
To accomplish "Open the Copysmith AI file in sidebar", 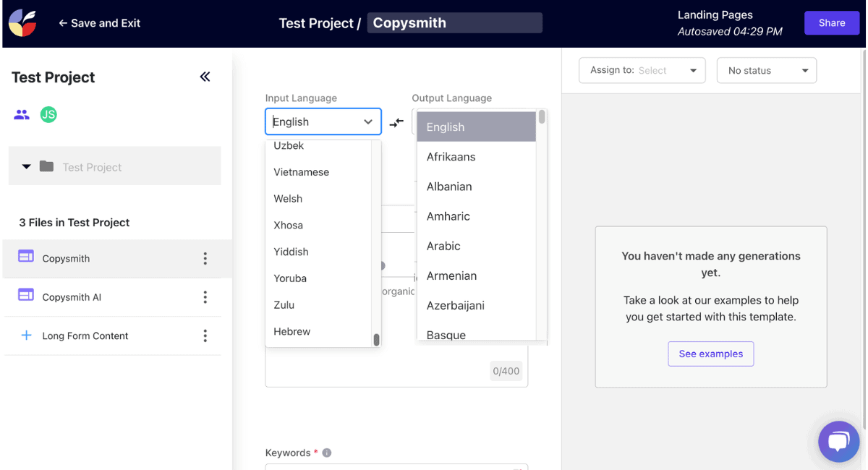I will coord(112,297).
